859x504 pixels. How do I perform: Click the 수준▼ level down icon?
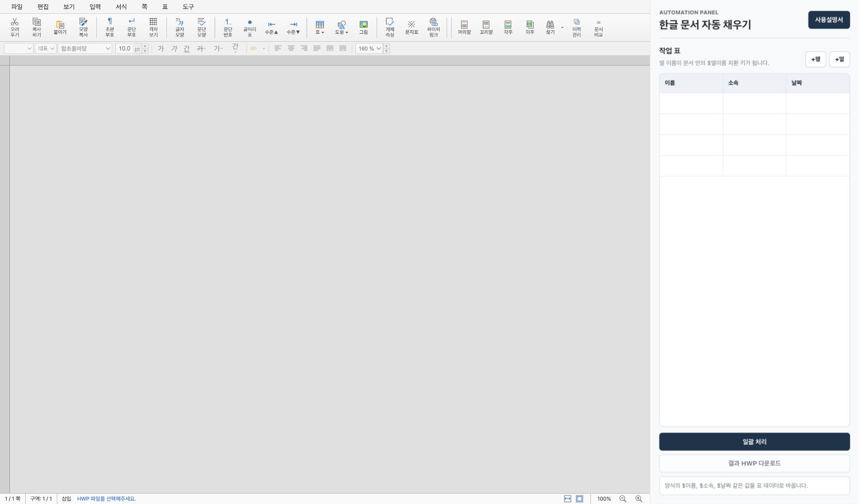click(294, 27)
